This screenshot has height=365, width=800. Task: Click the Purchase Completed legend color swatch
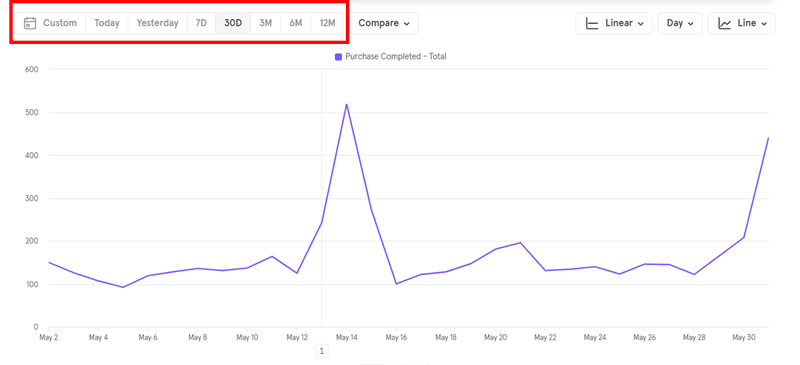[338, 57]
